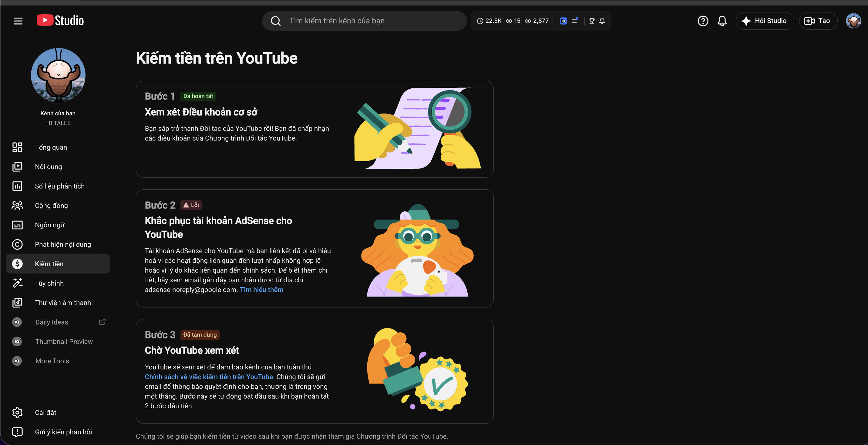
Task: Click the Khắc phục tài khoản AdSense heading
Action: (x=218, y=228)
